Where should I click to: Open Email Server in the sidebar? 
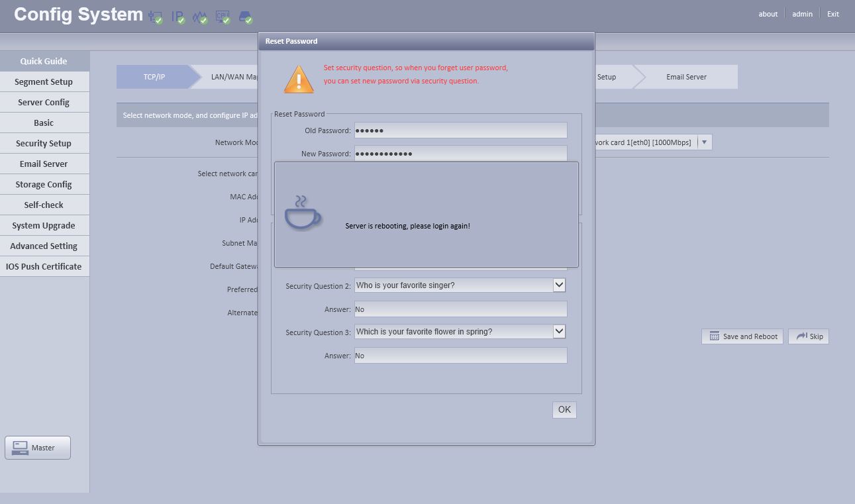click(44, 164)
